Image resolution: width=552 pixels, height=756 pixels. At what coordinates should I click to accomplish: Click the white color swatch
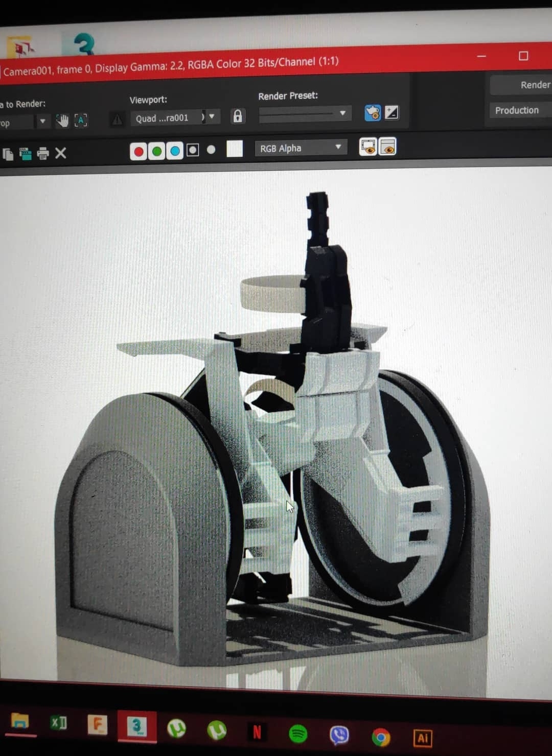pos(235,149)
